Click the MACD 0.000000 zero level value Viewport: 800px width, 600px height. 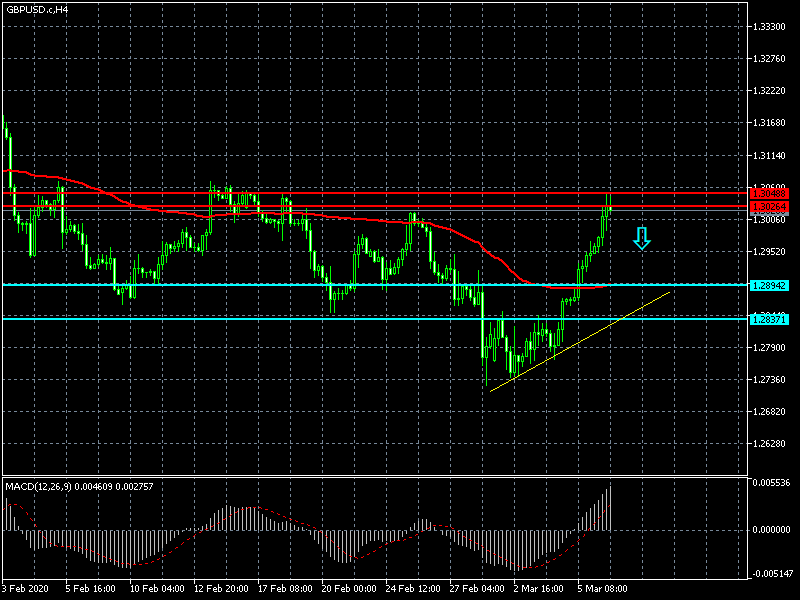[x=773, y=530]
